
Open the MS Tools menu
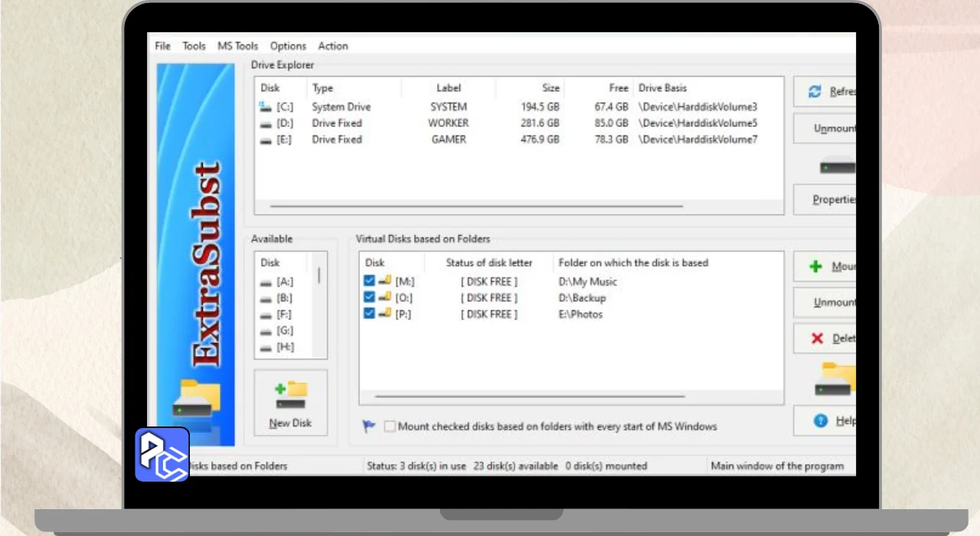238,46
